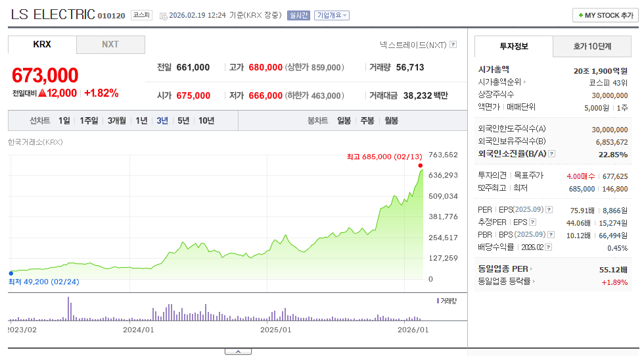Image resolution: width=644 pixels, height=356 pixels.
Task: Click help icon beside 배당수익률 2026.02
Action: [x=548, y=247]
